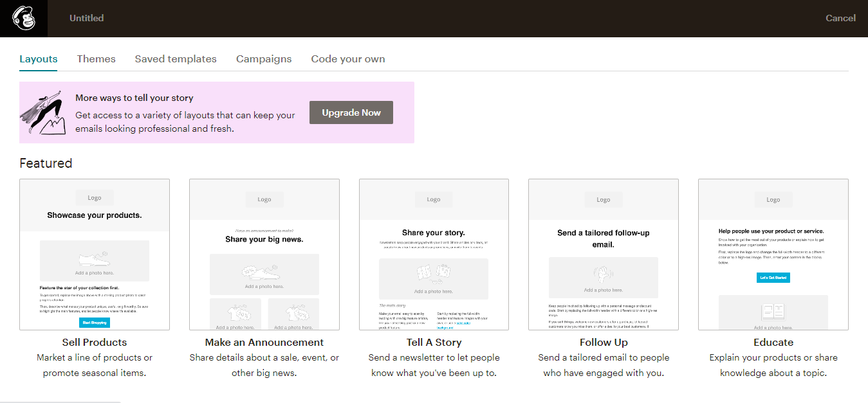Click the Sell Products title text
Viewport: 868px width, 403px height.
pyautogui.click(x=95, y=342)
